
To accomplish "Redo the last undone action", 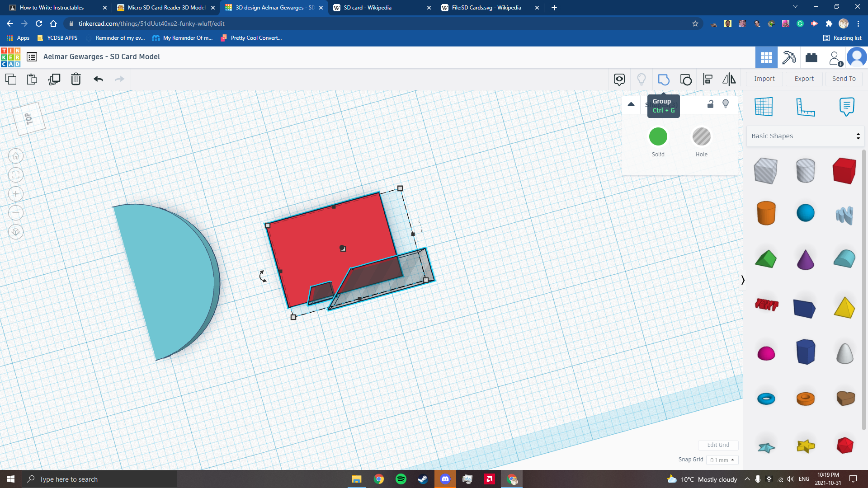I will tap(119, 79).
